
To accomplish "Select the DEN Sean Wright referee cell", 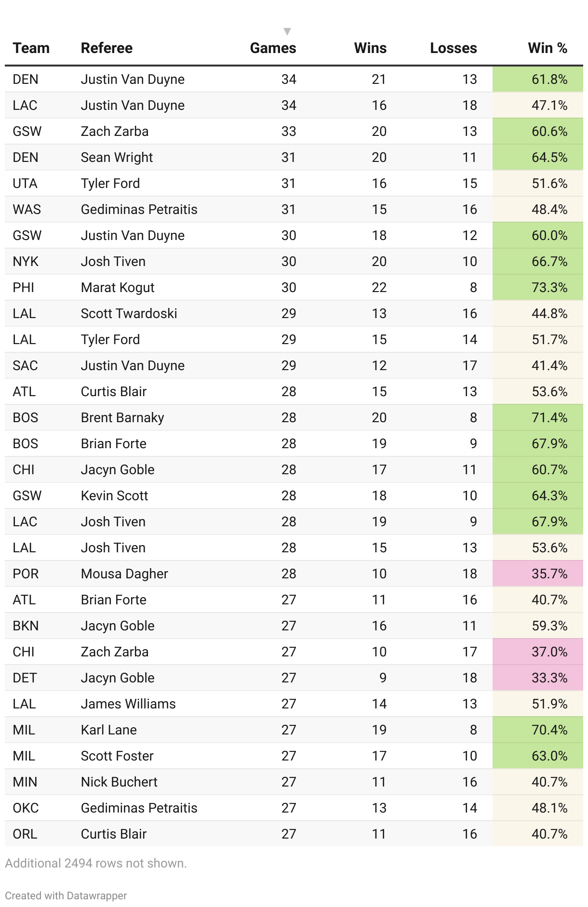I will tap(117, 158).
